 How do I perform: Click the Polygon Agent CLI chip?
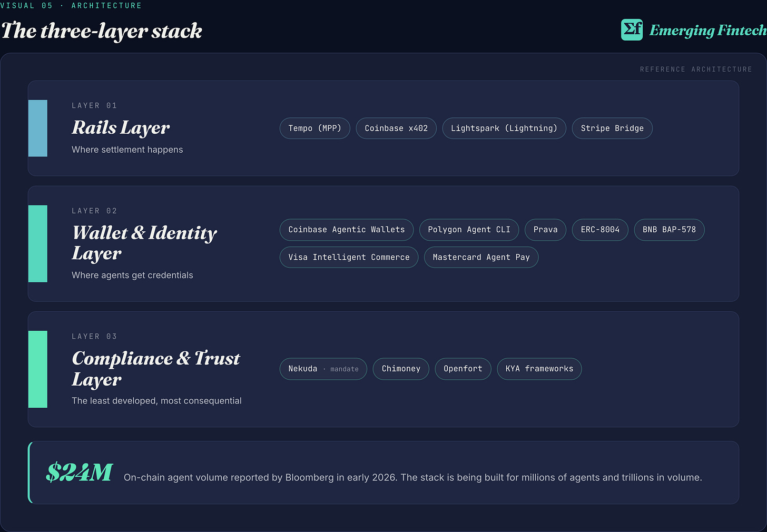point(469,230)
